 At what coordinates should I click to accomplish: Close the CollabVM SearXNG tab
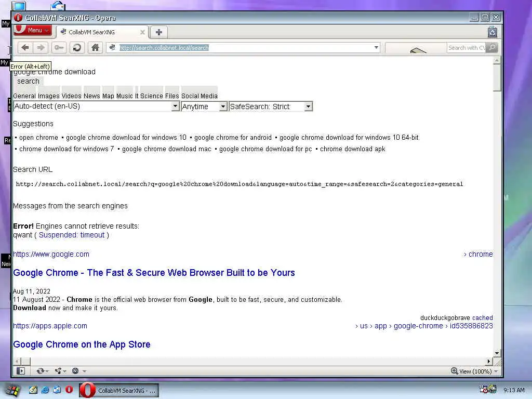tap(142, 32)
